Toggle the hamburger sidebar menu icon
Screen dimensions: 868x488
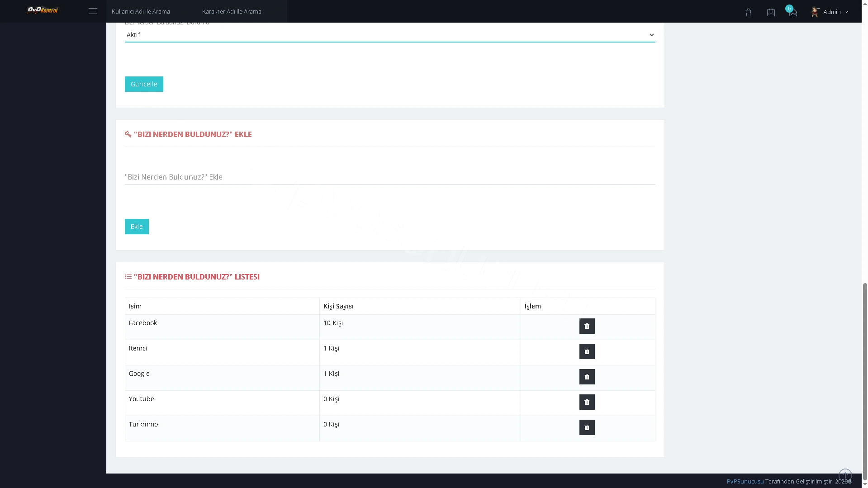pos(93,11)
